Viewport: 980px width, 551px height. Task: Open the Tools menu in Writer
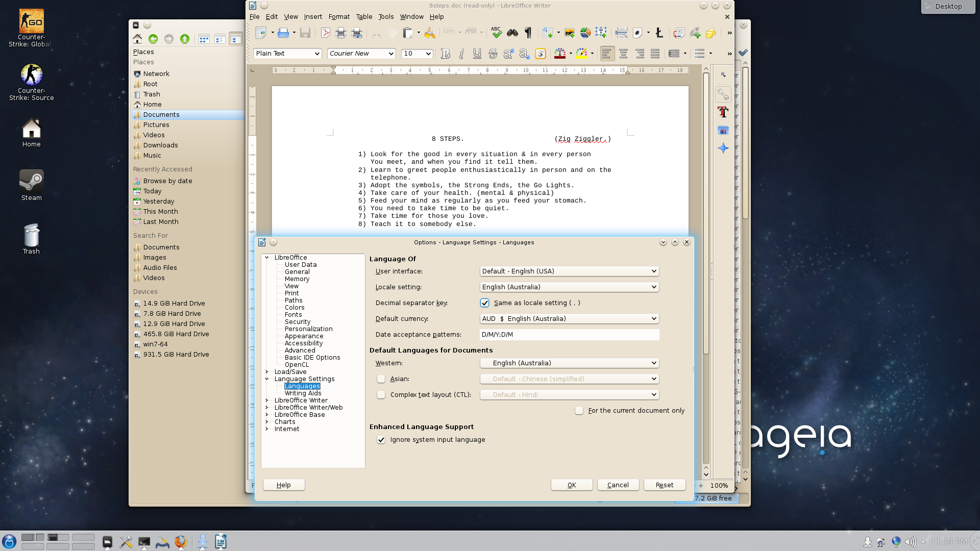(386, 17)
